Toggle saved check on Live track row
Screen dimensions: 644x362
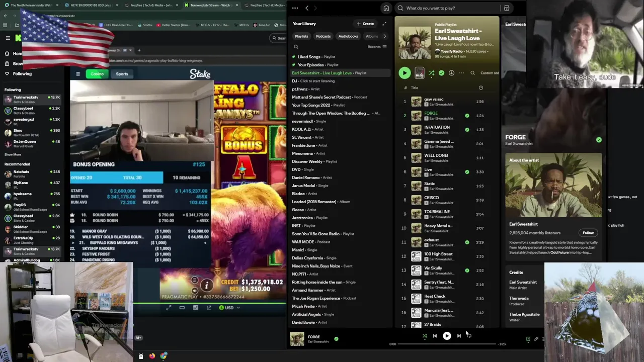click(x=467, y=172)
